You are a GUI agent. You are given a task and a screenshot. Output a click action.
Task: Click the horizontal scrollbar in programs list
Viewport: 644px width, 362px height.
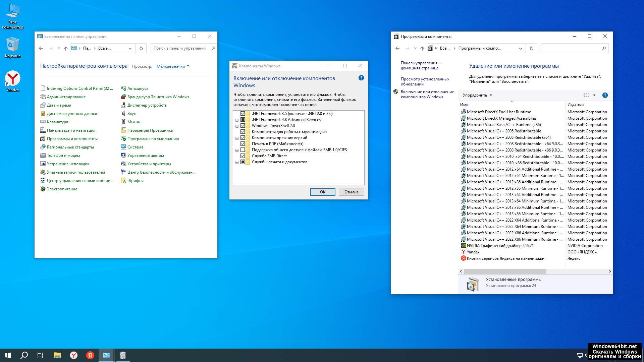coord(505,271)
